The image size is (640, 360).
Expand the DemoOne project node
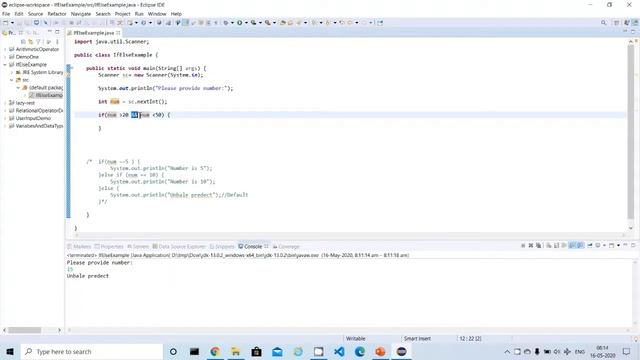click(5, 57)
